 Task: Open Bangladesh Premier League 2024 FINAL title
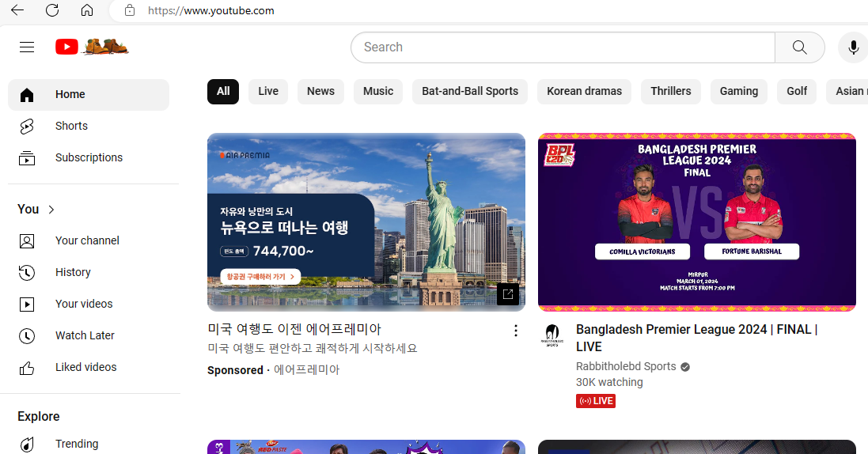click(697, 338)
